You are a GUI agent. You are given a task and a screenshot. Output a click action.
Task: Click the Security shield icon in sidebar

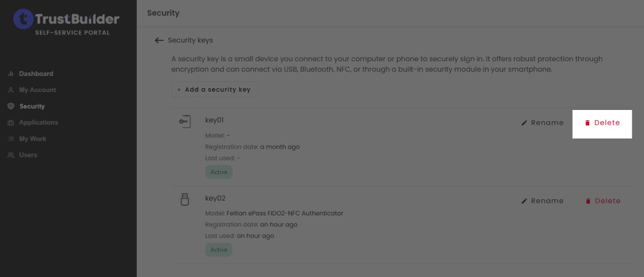[x=11, y=106]
